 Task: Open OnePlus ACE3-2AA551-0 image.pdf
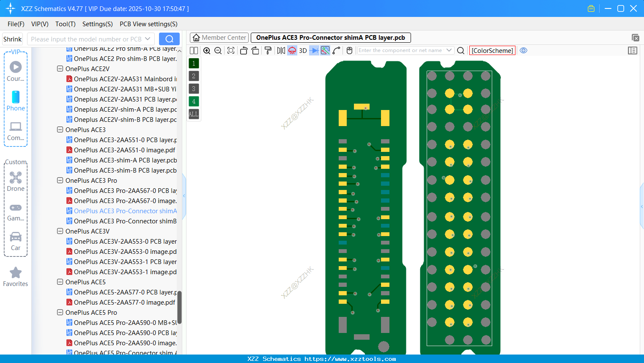121,150
